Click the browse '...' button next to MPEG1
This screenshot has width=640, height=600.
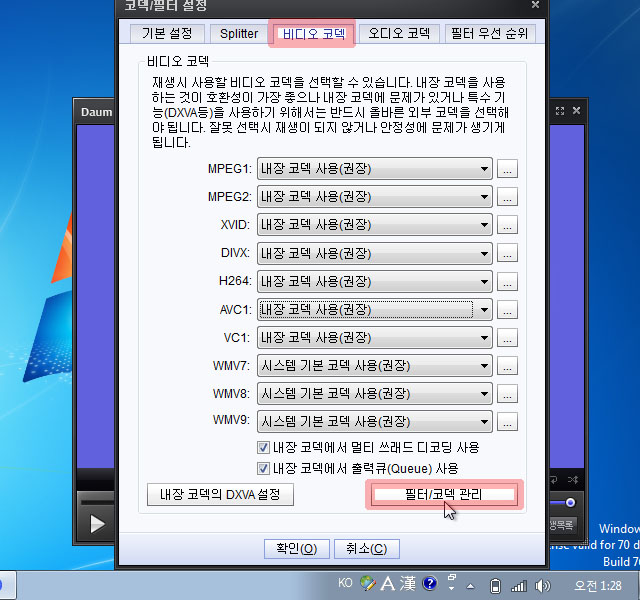point(507,170)
